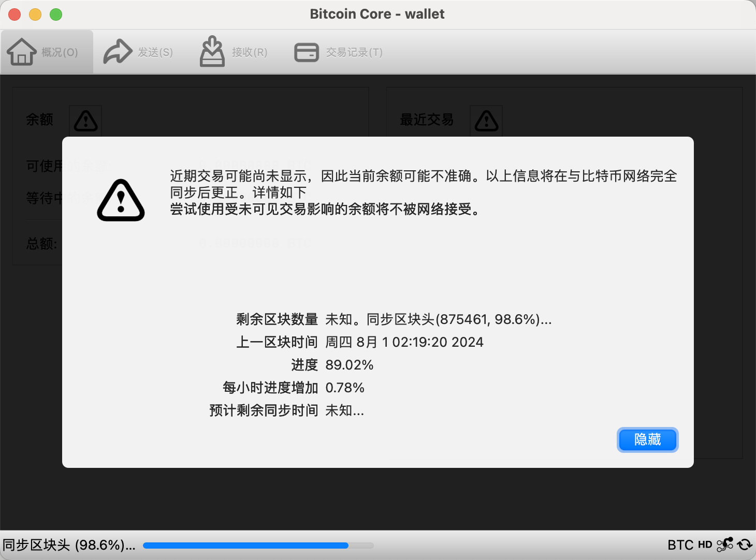756x560 pixels.
Task: Click warning icon next to 最近交易
Action: [x=486, y=121]
